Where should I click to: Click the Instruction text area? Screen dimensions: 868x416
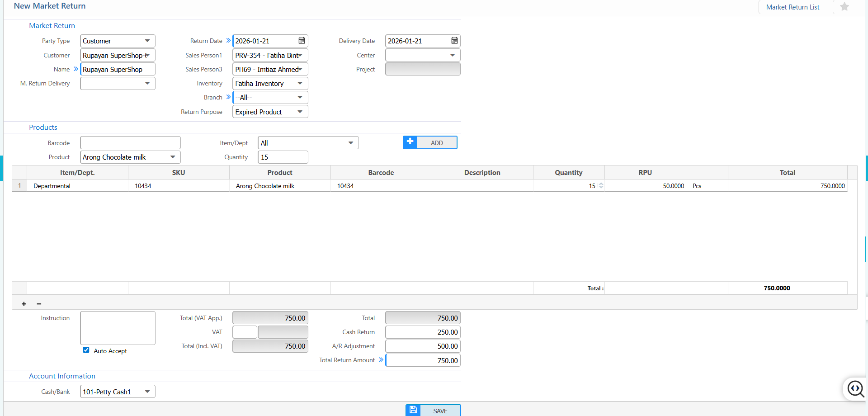coord(118,328)
